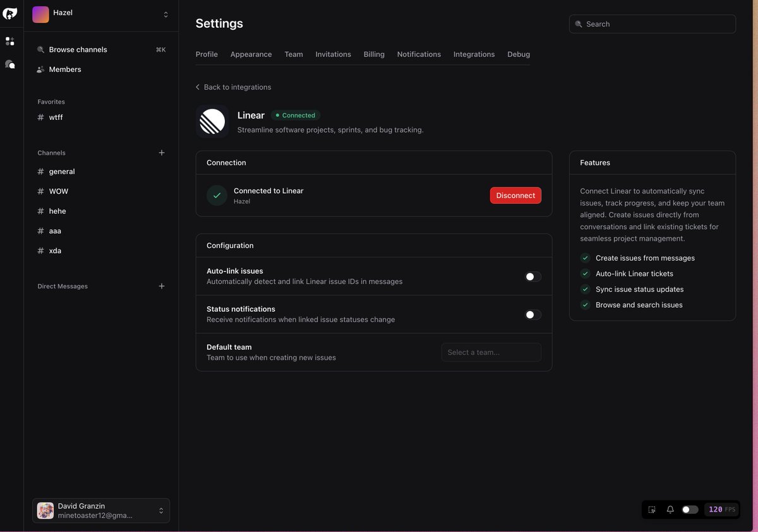
Task: Click the Direct Messages section heading
Action: click(63, 287)
